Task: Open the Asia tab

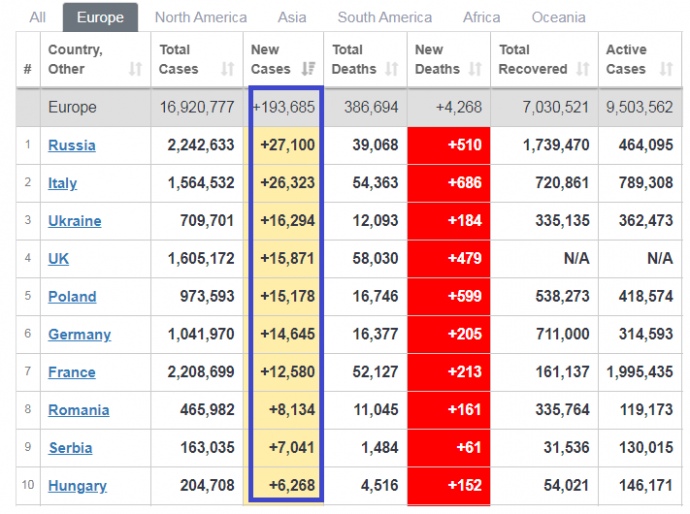Action: (x=292, y=17)
